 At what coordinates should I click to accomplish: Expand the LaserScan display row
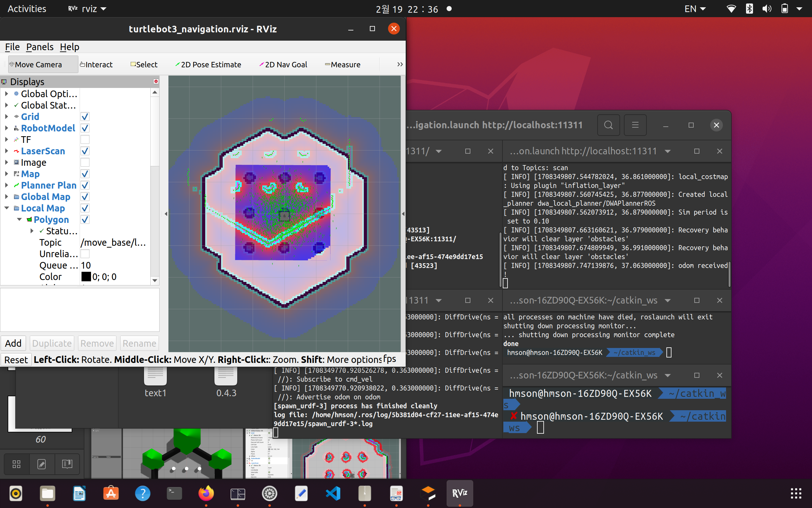(6, 151)
